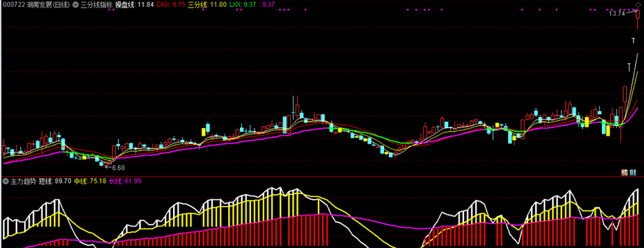Screen dimensions: 644x248
Task: Click the stock title 000722 湖南发展(日线)
Action: click(x=36, y=5)
